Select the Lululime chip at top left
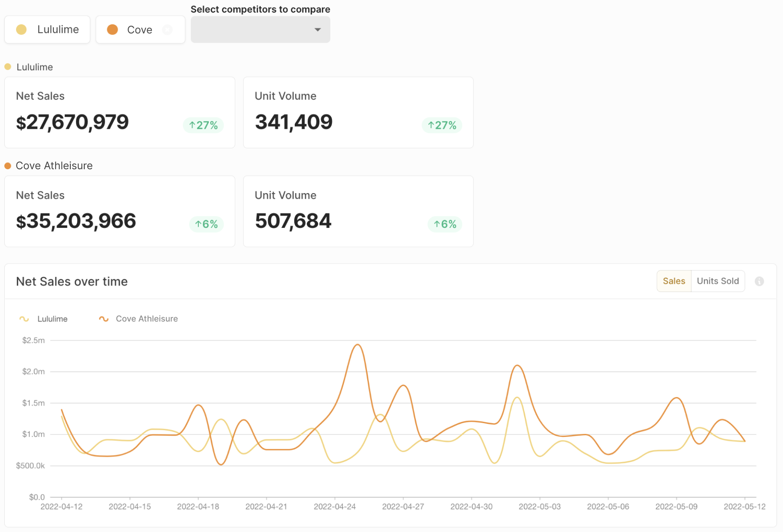 click(x=47, y=30)
